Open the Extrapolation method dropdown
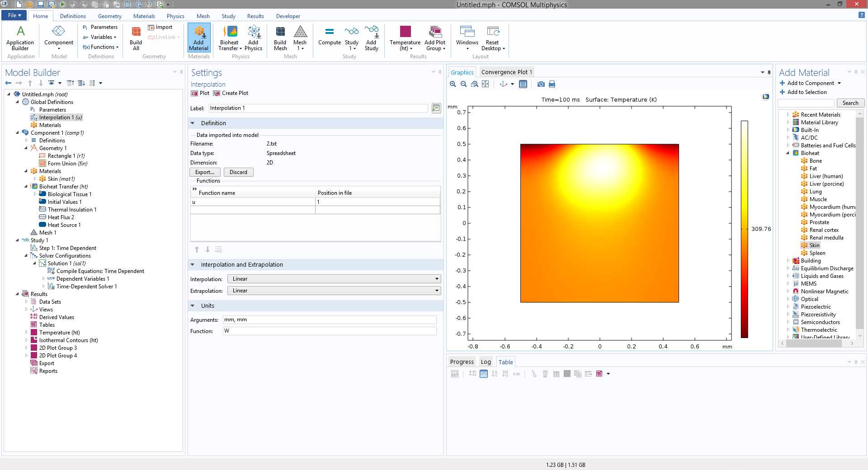The image size is (868, 470). pyautogui.click(x=334, y=291)
